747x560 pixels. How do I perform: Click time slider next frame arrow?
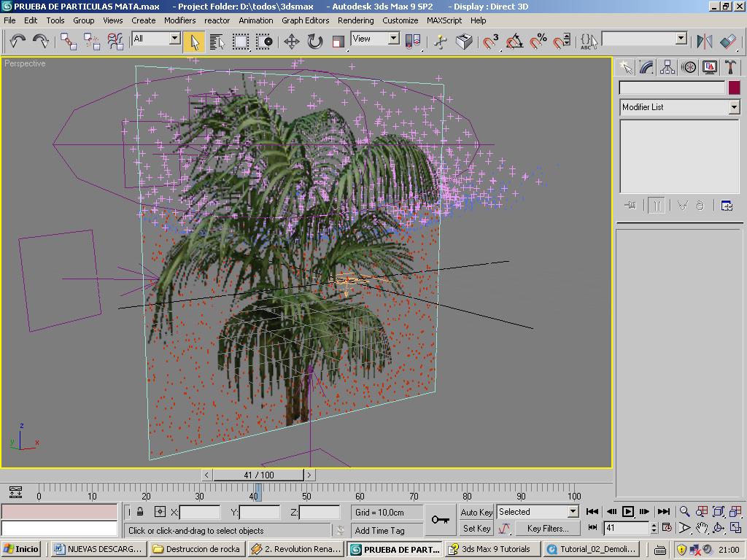click(x=309, y=475)
